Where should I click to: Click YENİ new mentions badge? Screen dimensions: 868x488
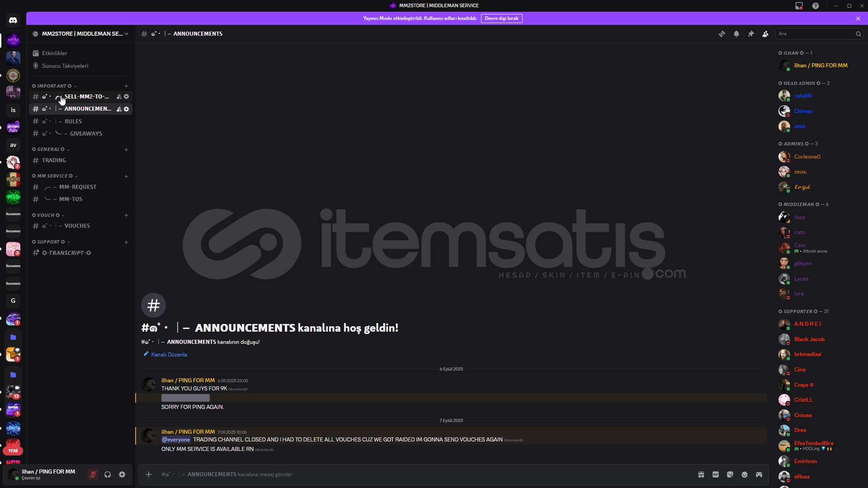pos(13,451)
